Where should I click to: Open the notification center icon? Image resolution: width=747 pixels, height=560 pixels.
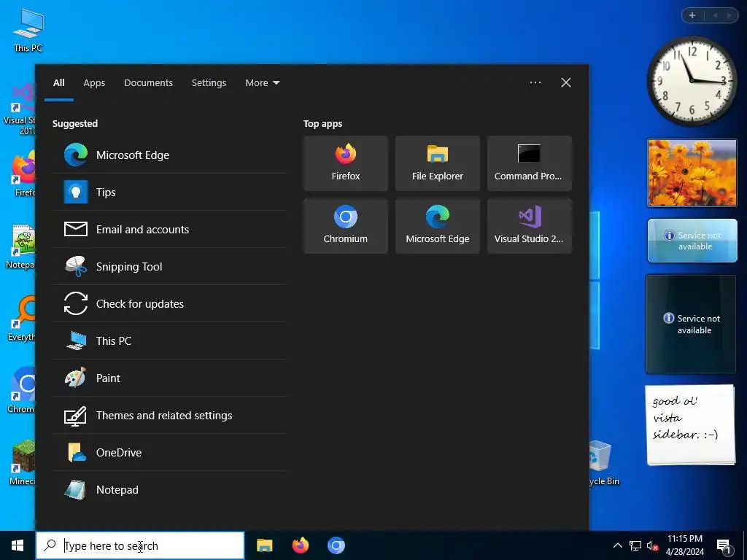(x=724, y=546)
